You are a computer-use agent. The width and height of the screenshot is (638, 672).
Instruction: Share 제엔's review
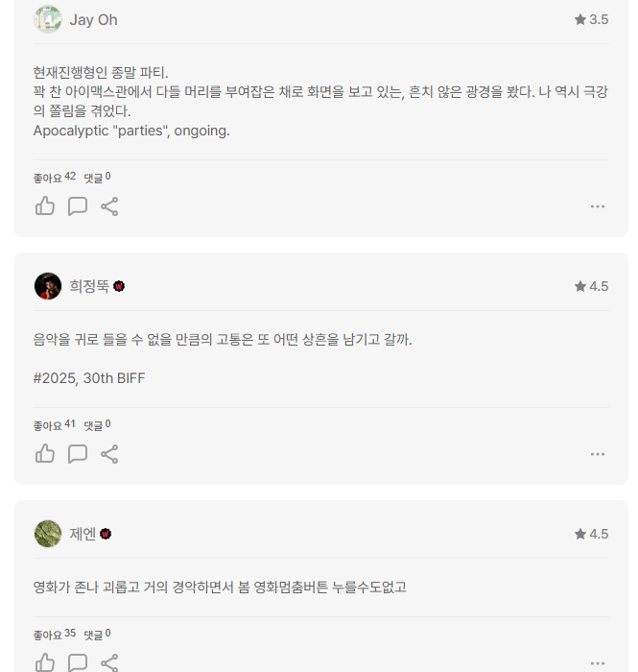(109, 662)
